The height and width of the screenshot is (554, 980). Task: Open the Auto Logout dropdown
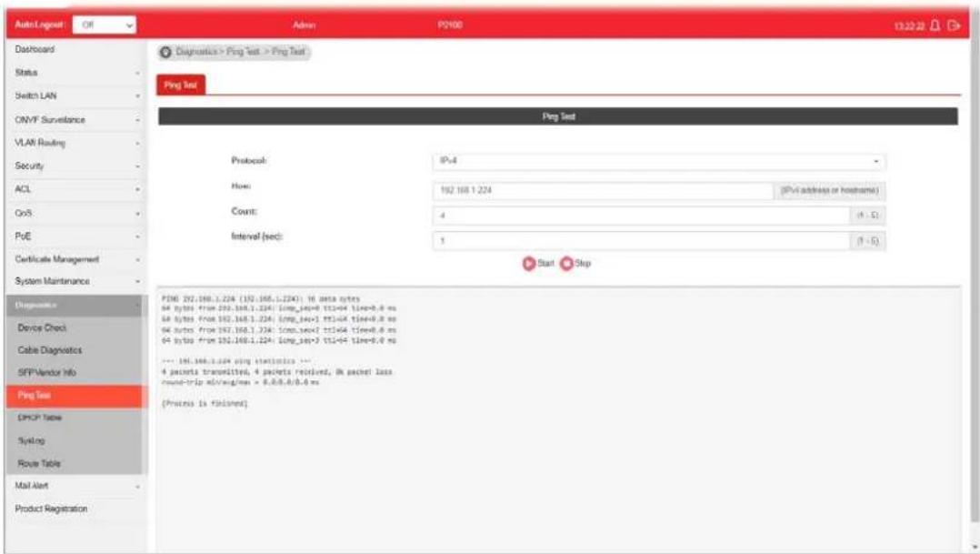[105, 25]
